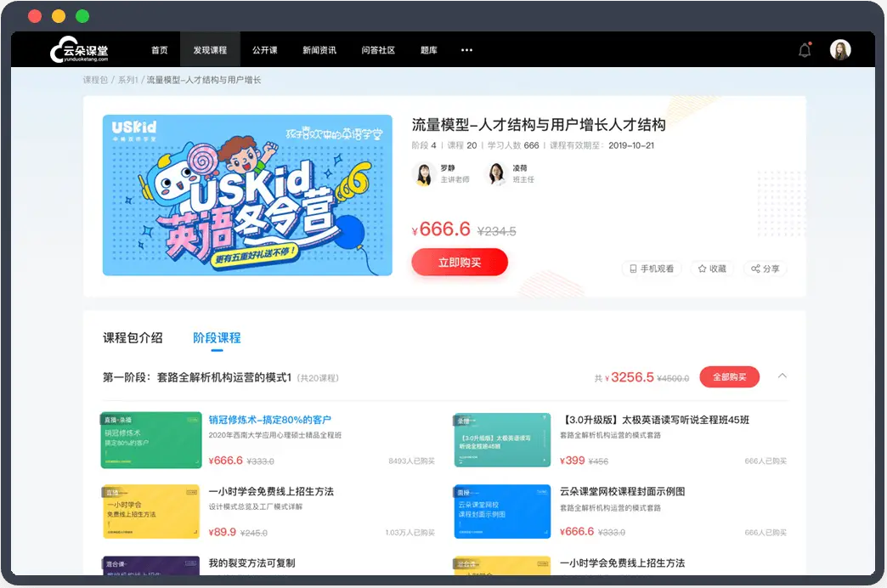This screenshot has height=588, width=887.
Task: Click the more options ellipsis in navbar
Action: click(466, 50)
